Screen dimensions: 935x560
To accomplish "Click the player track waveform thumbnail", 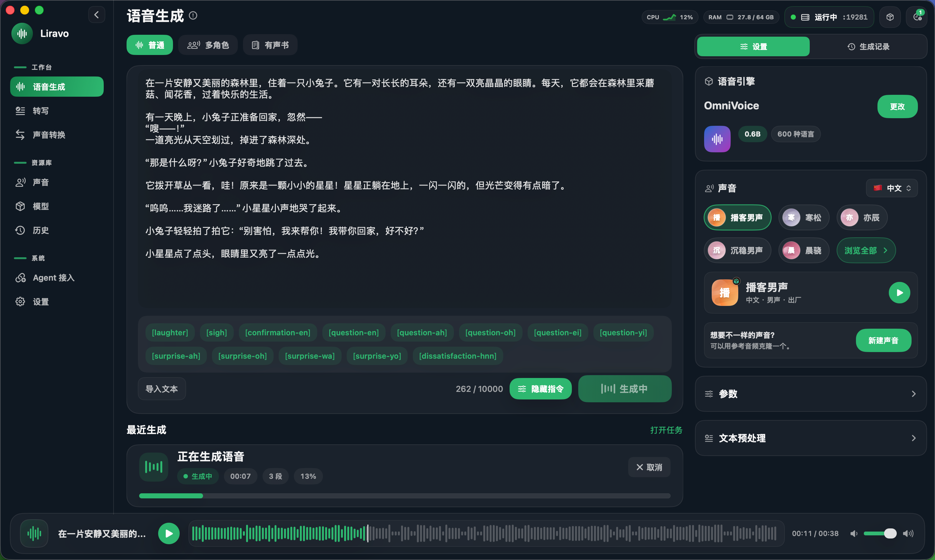I will [x=34, y=533].
